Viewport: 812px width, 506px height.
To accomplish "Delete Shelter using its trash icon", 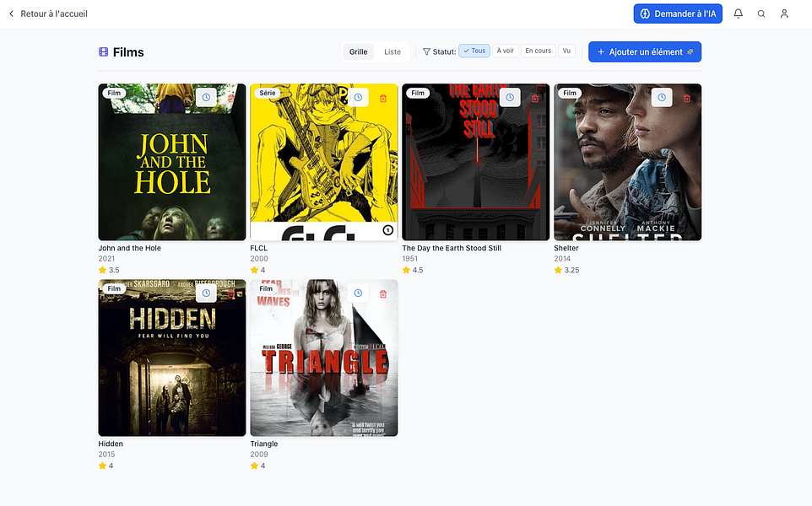I will tap(687, 98).
